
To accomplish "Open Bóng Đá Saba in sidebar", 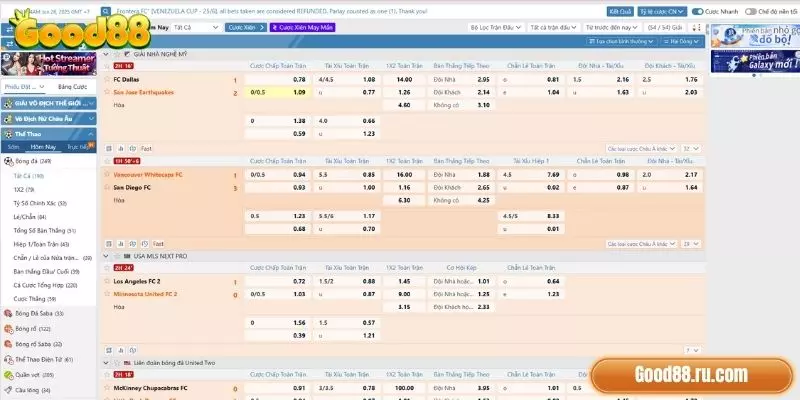I will point(39,312).
